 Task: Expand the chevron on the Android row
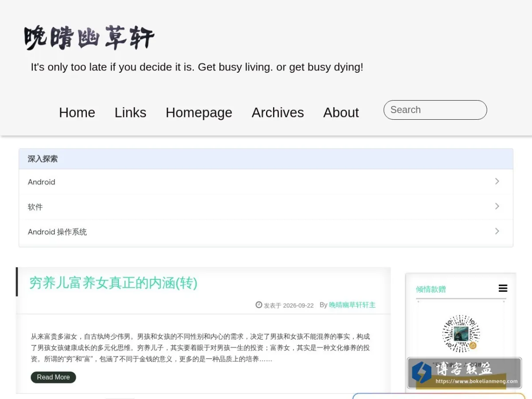[497, 181]
